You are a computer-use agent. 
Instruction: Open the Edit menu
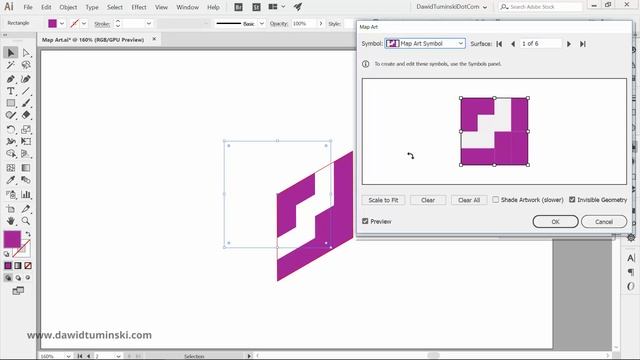coord(46,7)
